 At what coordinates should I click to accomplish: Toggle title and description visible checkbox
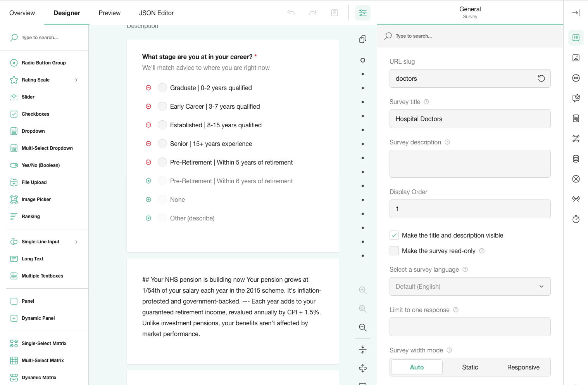[x=394, y=235]
